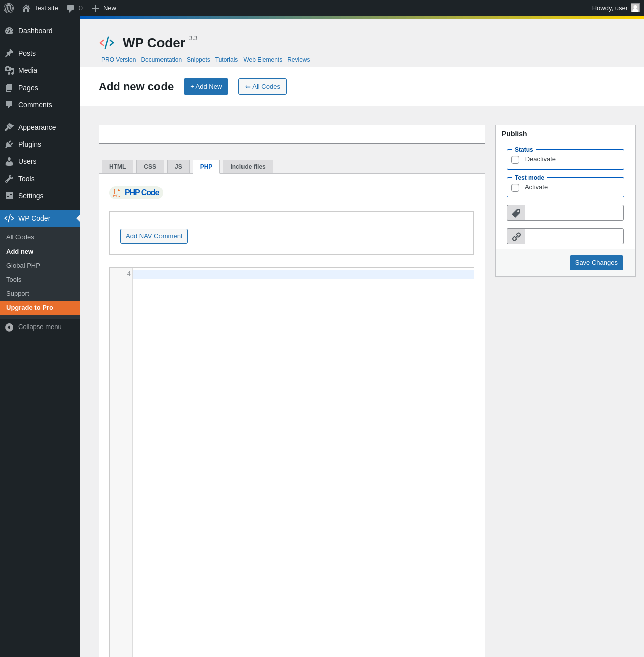Click the tag input field in Publish
Viewport: 644px width, 657px height.
click(x=574, y=213)
